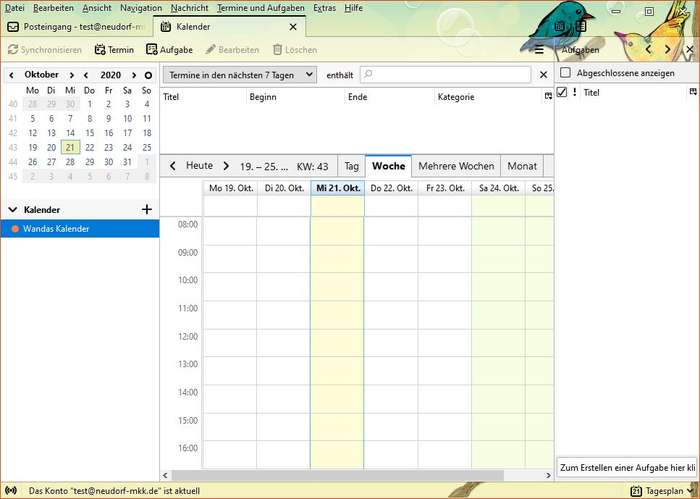This screenshot has width=700, height=499.
Task: Toggle Abgeschlossene anzeigen checkbox
Action: click(x=566, y=73)
